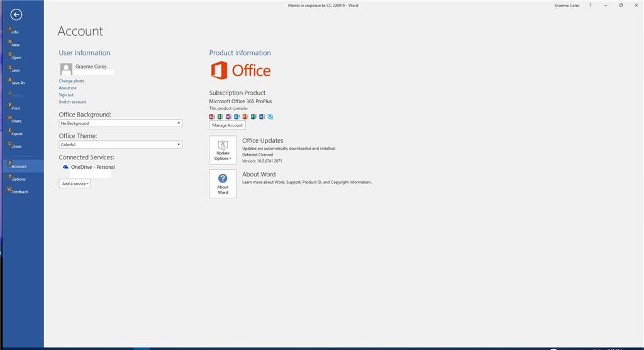The width and height of the screenshot is (644, 350).
Task: Click the Subscription Product heading
Action: pyautogui.click(x=237, y=93)
